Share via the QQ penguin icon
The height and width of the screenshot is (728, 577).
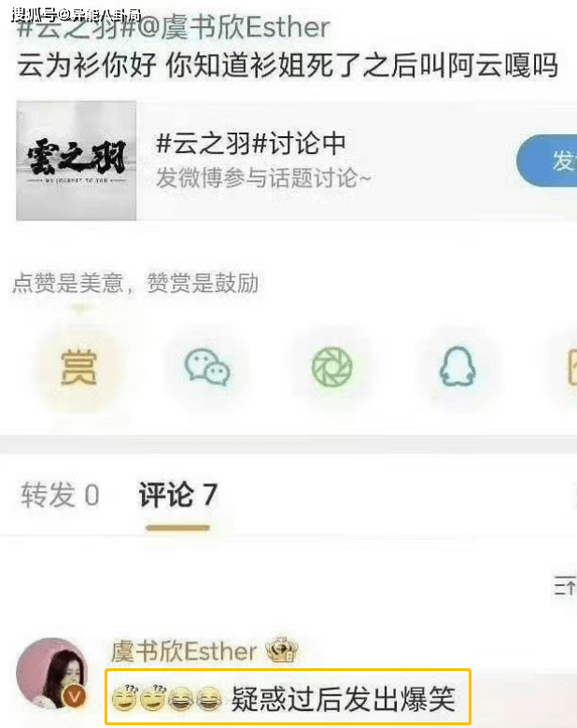(457, 366)
